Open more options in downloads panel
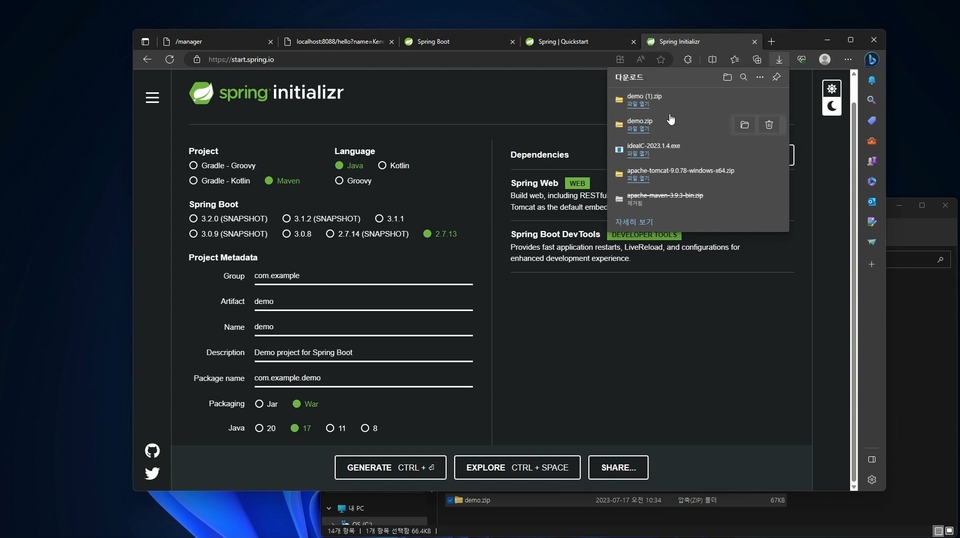Viewport: 960px width, 538px height. pyautogui.click(x=760, y=77)
